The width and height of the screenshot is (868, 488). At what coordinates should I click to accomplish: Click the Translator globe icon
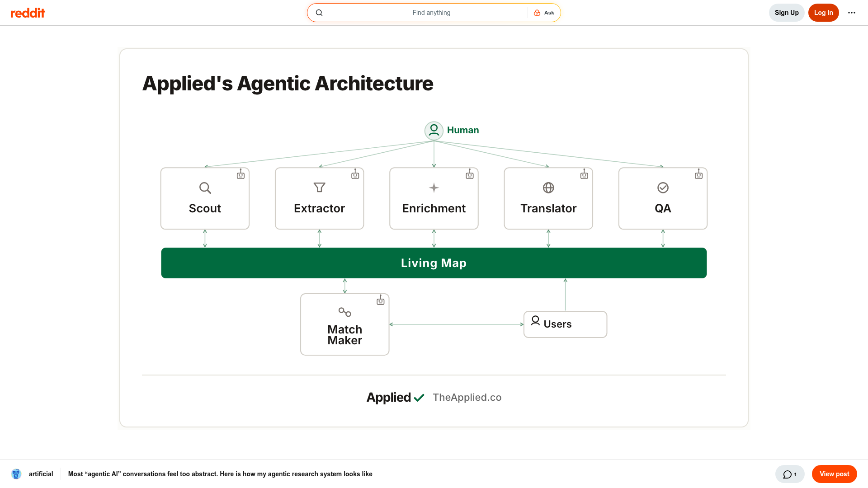pyautogui.click(x=548, y=188)
